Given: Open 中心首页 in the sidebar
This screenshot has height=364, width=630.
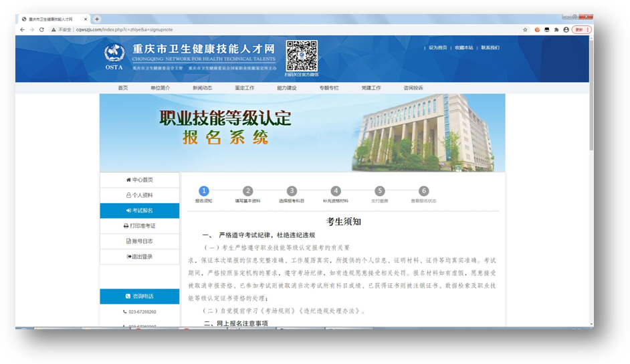Looking at the screenshot, I should [140, 180].
